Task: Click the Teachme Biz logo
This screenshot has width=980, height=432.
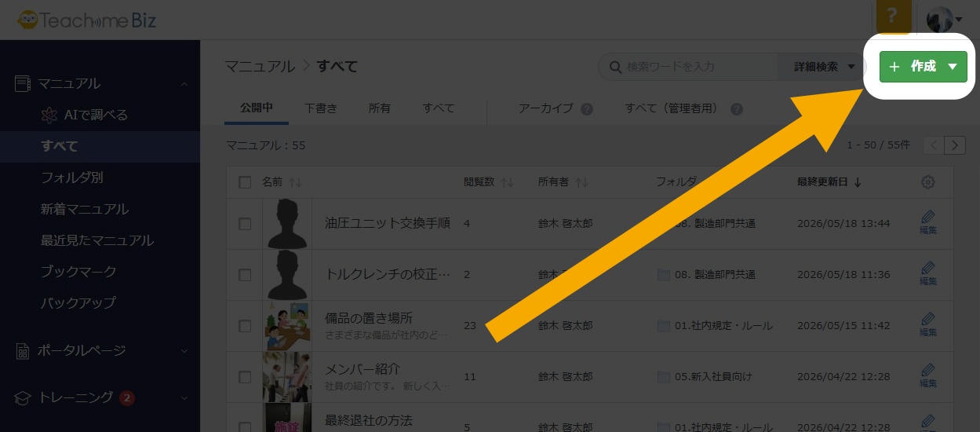Action: point(87,20)
